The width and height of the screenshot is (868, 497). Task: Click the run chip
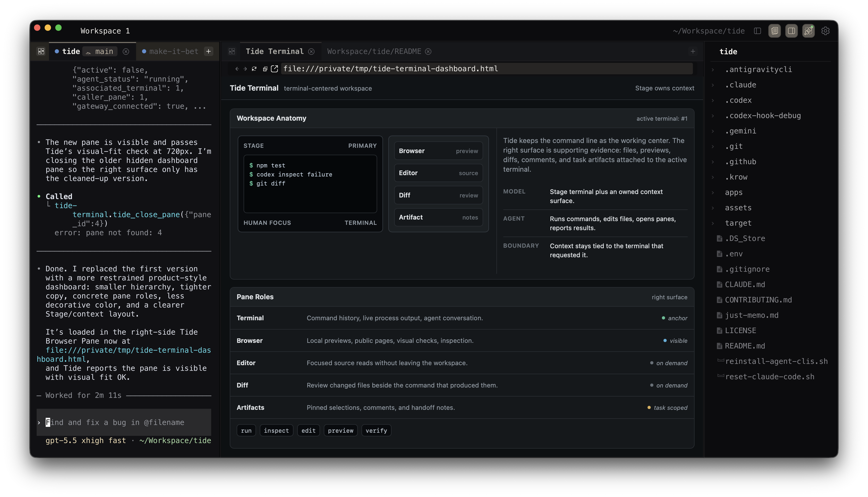pyautogui.click(x=246, y=431)
